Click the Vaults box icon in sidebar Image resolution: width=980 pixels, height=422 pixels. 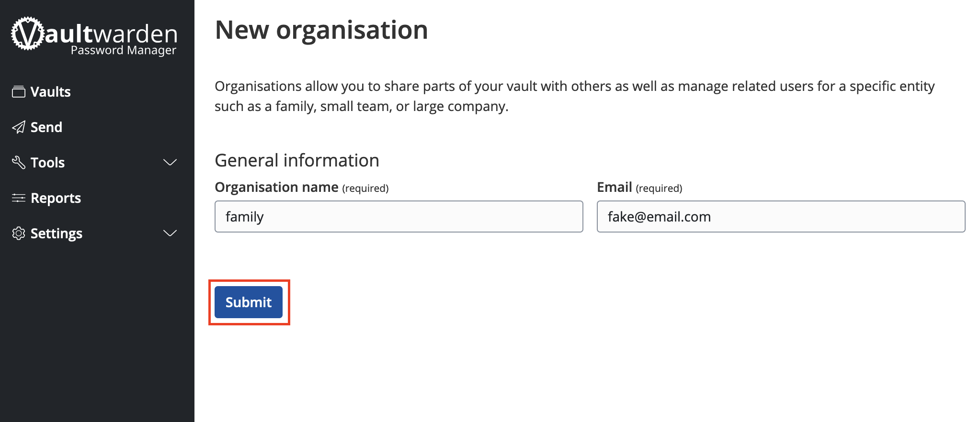pos(19,91)
